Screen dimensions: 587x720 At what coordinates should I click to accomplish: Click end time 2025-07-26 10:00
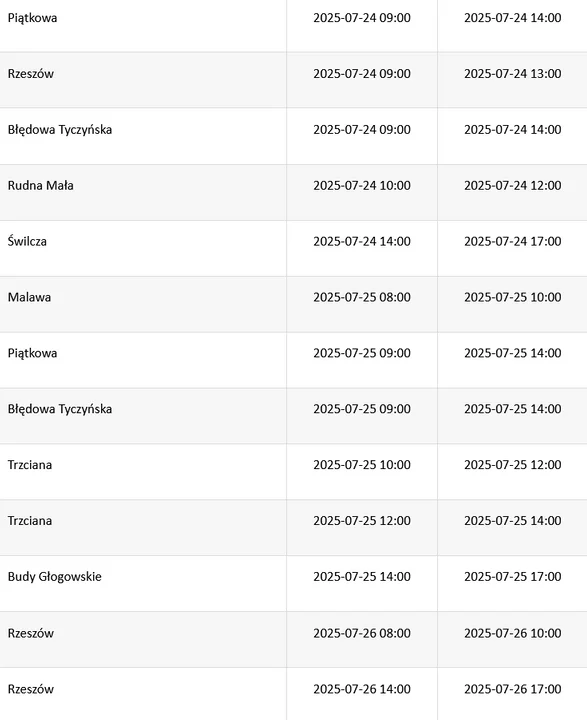513,633
